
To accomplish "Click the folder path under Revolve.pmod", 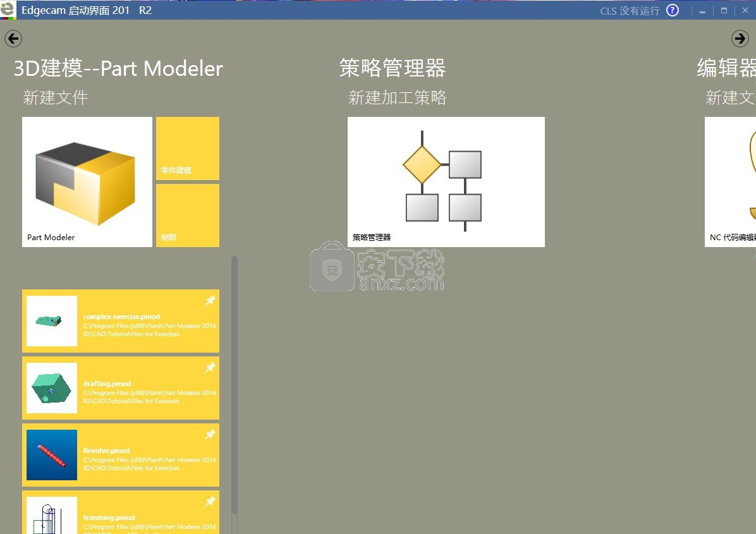I will click(x=149, y=464).
